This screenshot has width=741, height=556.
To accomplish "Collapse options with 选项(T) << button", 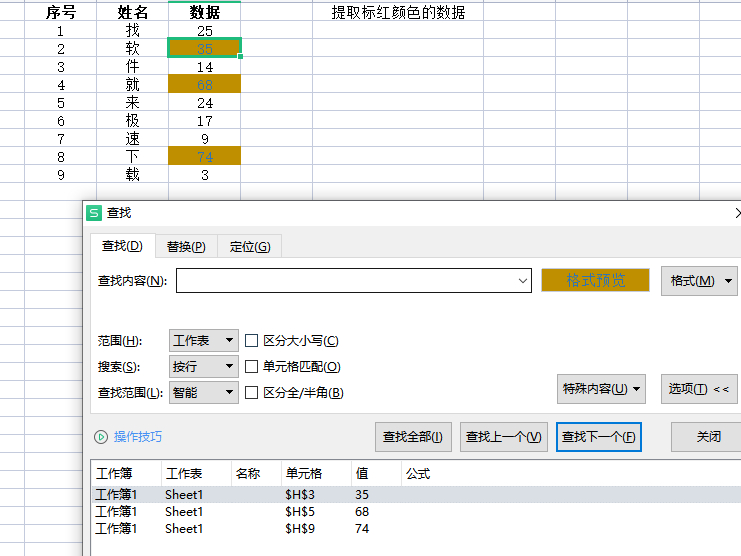I will tap(699, 389).
